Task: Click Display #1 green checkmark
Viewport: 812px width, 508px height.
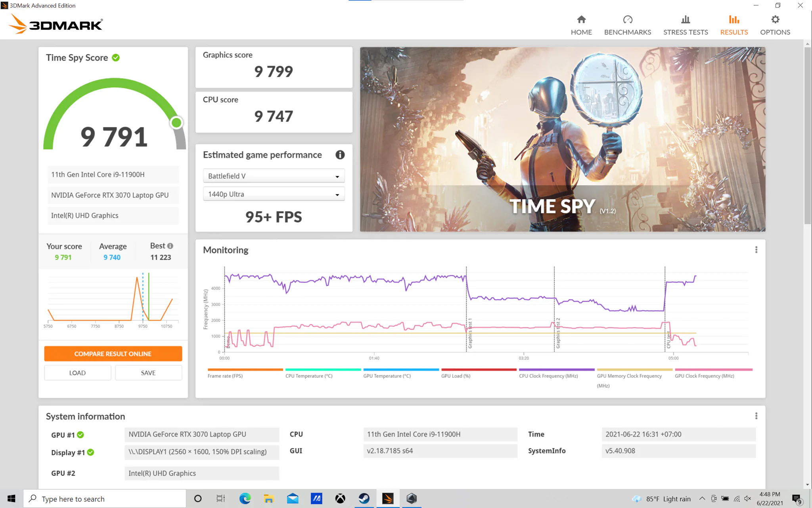Action: pos(90,452)
